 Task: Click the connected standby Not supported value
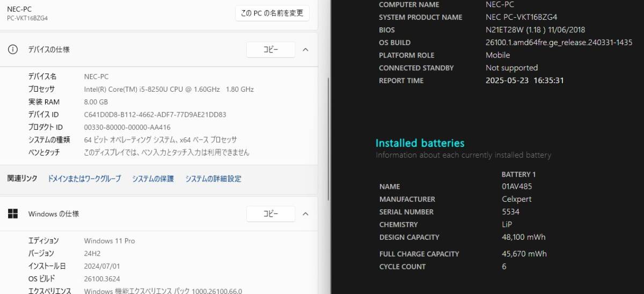click(511, 68)
